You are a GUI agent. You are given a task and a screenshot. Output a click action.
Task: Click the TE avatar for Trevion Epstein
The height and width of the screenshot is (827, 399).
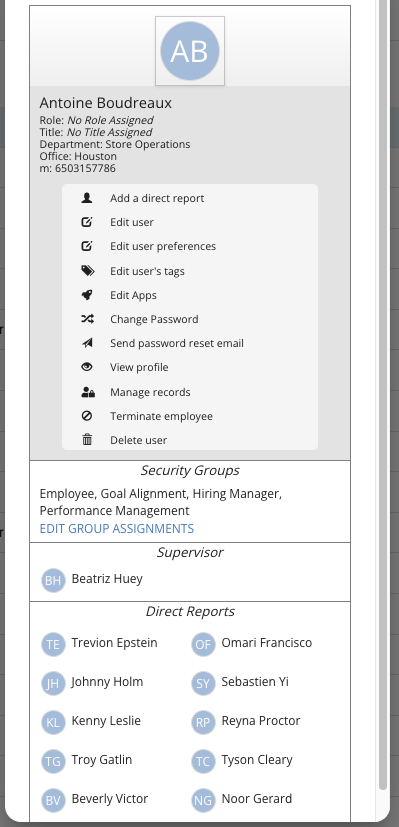(x=53, y=644)
